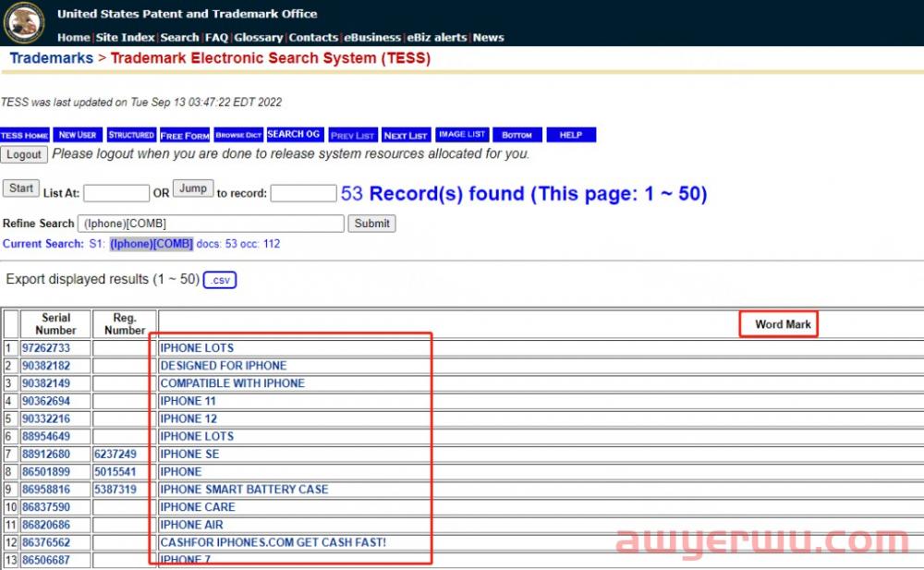Open serial number 86501899
The height and width of the screenshot is (570, 924).
pyautogui.click(x=46, y=471)
